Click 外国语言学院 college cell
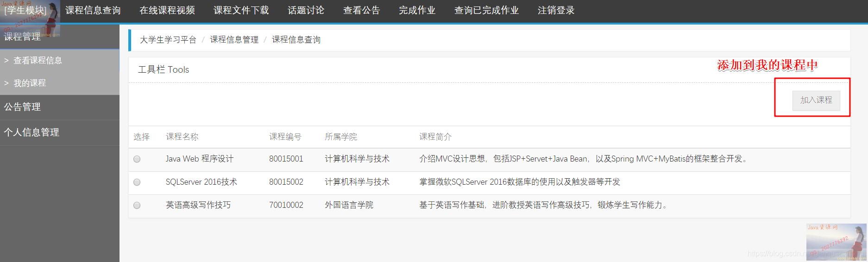The height and width of the screenshot is (262, 868). point(349,205)
